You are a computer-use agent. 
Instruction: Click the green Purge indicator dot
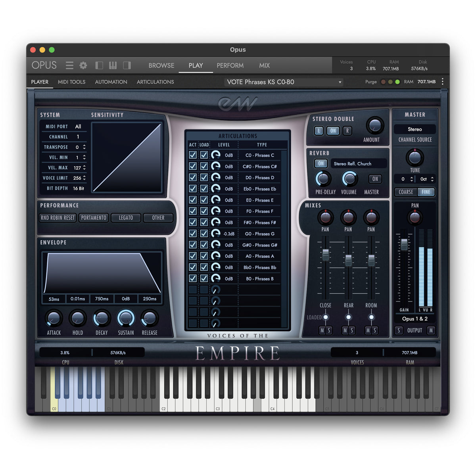point(397,82)
